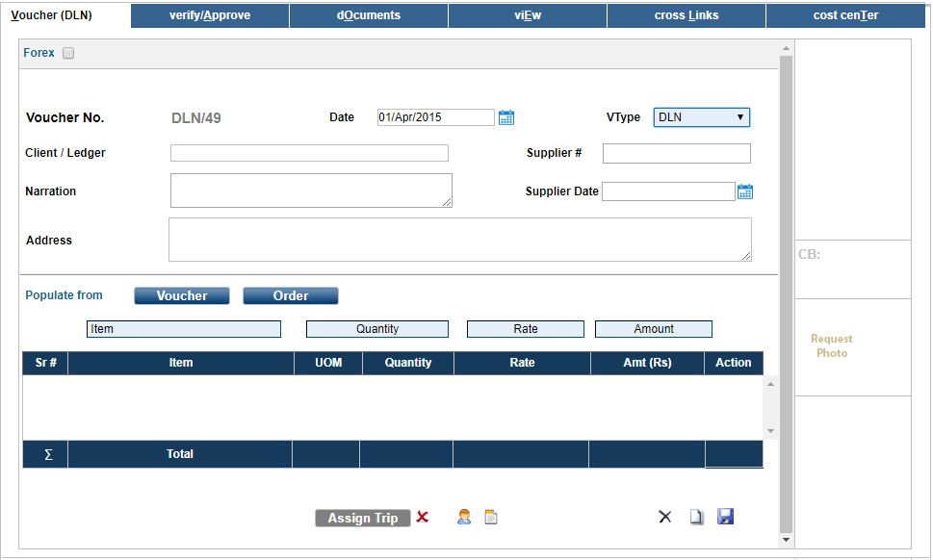Open the VType DLN dropdown

coord(702,117)
